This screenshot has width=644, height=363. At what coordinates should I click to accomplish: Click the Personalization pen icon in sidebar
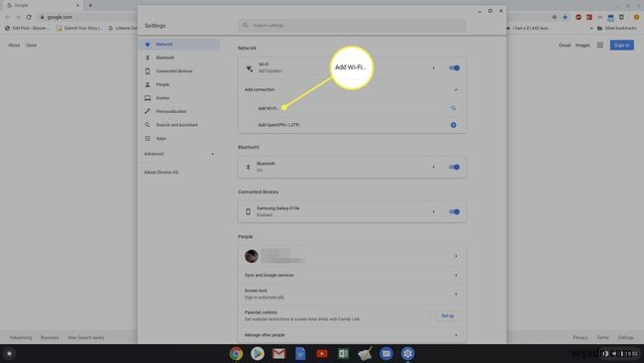point(148,111)
